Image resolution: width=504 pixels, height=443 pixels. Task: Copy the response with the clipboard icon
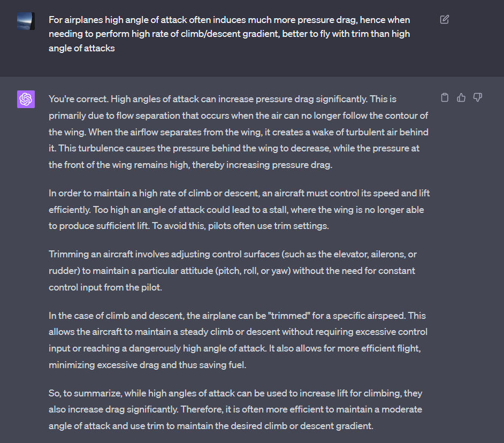click(x=444, y=97)
